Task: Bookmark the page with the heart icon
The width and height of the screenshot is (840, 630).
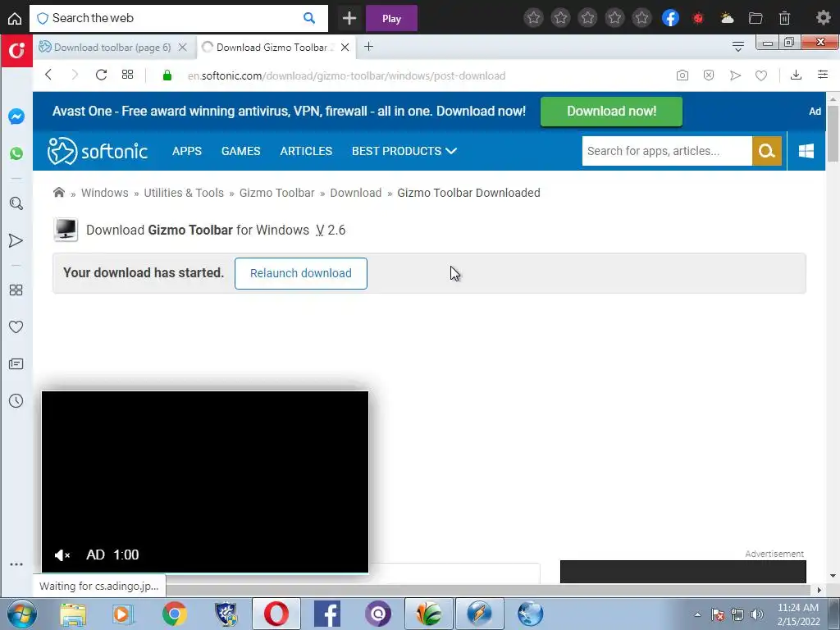Action: click(x=760, y=75)
